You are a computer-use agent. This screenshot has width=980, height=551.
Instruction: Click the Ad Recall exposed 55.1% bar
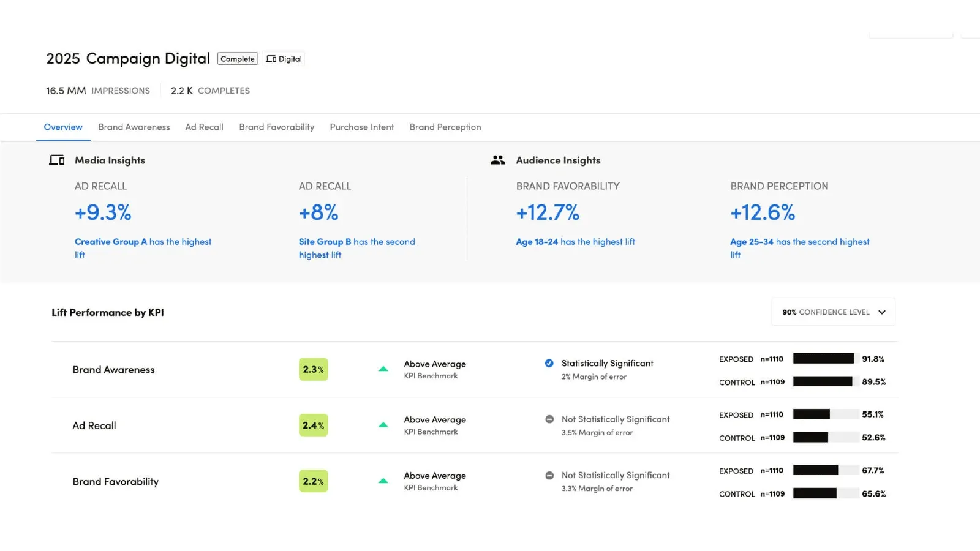click(x=826, y=414)
